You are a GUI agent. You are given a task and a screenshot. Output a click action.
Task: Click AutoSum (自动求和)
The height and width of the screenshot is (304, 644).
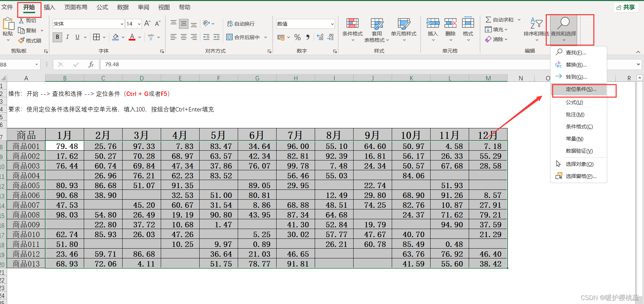[499, 20]
